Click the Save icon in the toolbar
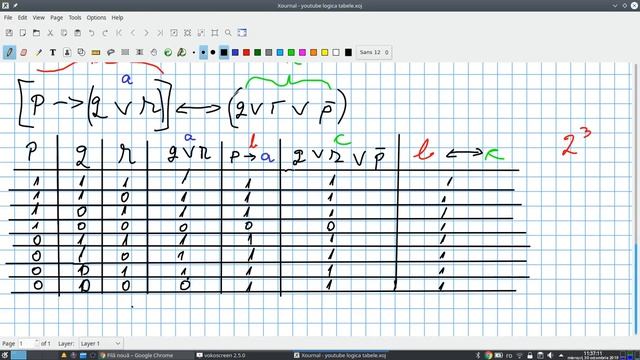640x360 pixels. (9, 33)
